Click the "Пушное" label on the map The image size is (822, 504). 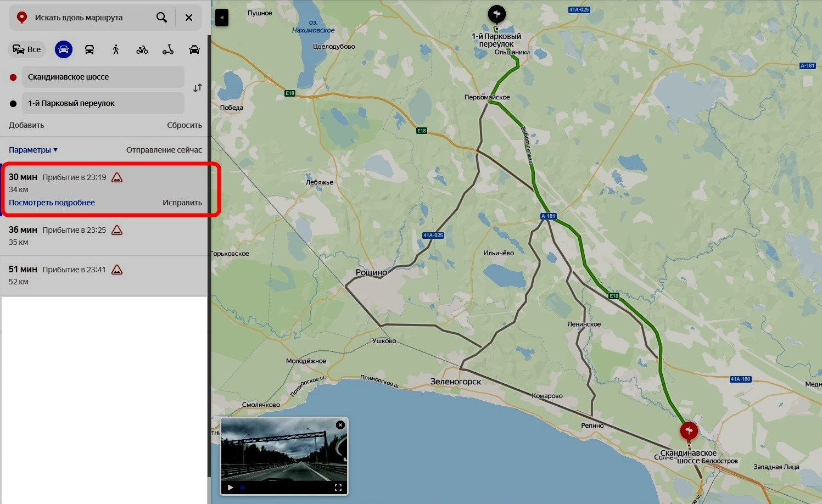[260, 13]
